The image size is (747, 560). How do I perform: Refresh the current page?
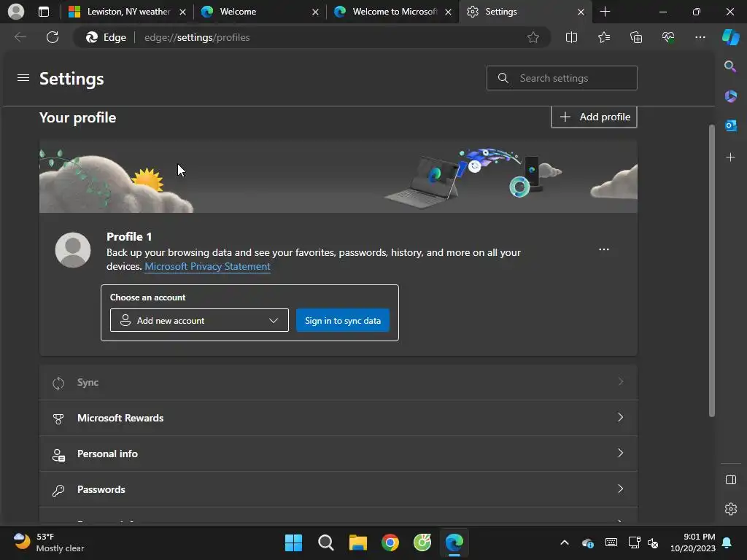tap(53, 37)
